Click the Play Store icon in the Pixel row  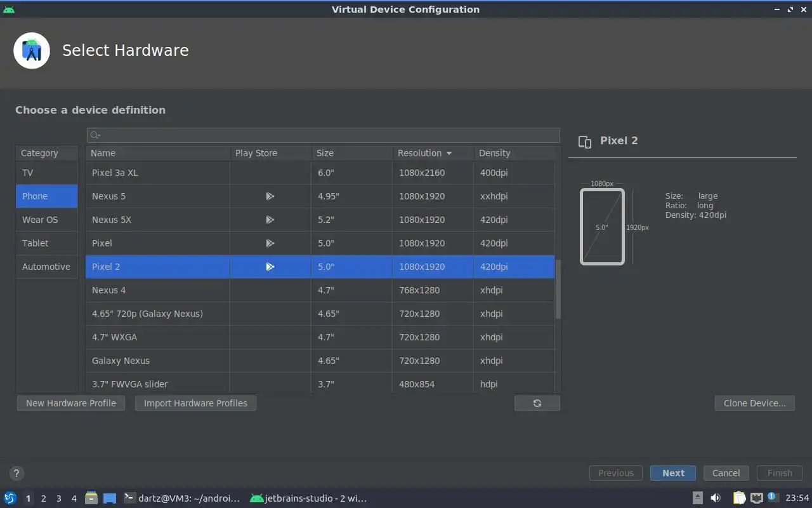270,243
